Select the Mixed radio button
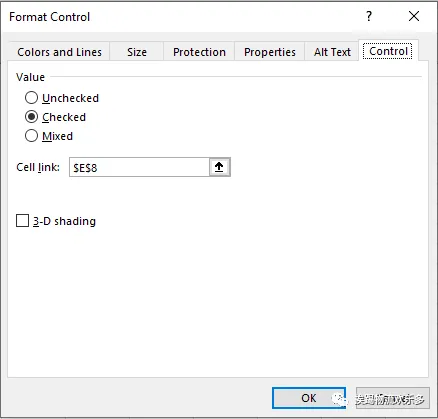This screenshot has width=438, height=419. (x=31, y=136)
